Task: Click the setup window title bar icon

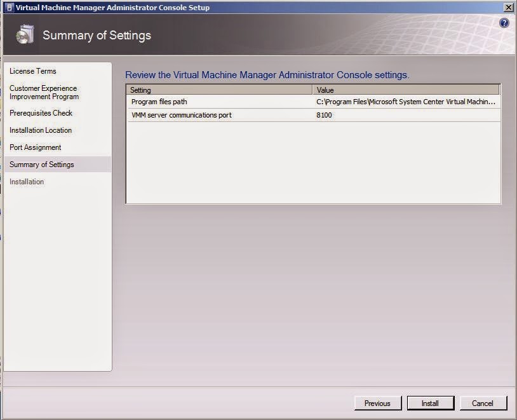Action: click(10, 7)
